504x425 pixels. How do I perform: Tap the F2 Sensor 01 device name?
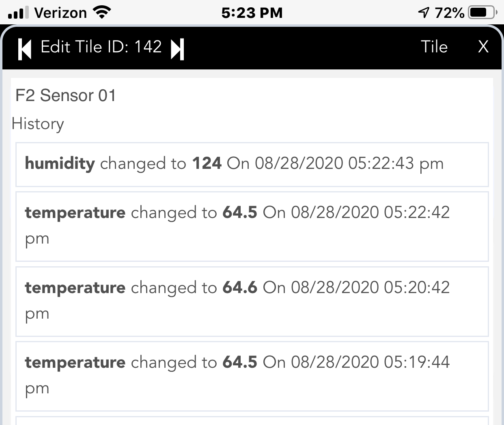[66, 95]
